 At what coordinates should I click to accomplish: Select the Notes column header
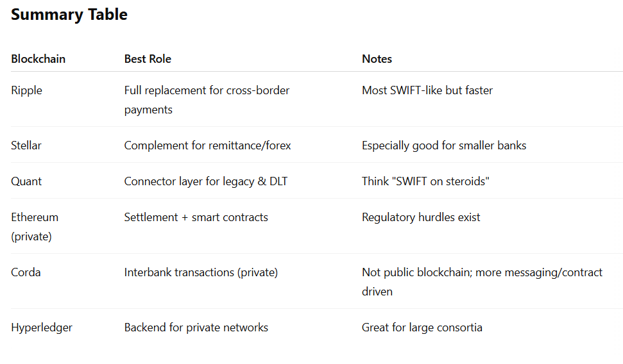click(377, 59)
